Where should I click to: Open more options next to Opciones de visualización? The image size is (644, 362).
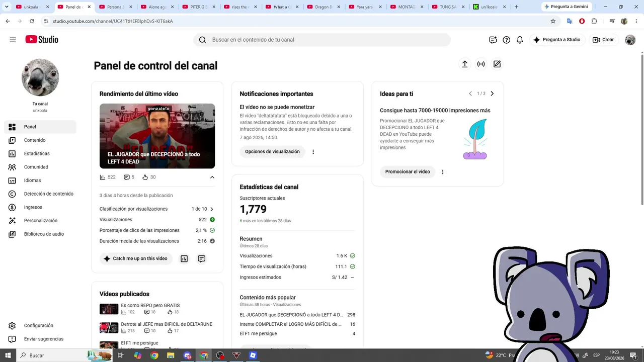pyautogui.click(x=313, y=152)
